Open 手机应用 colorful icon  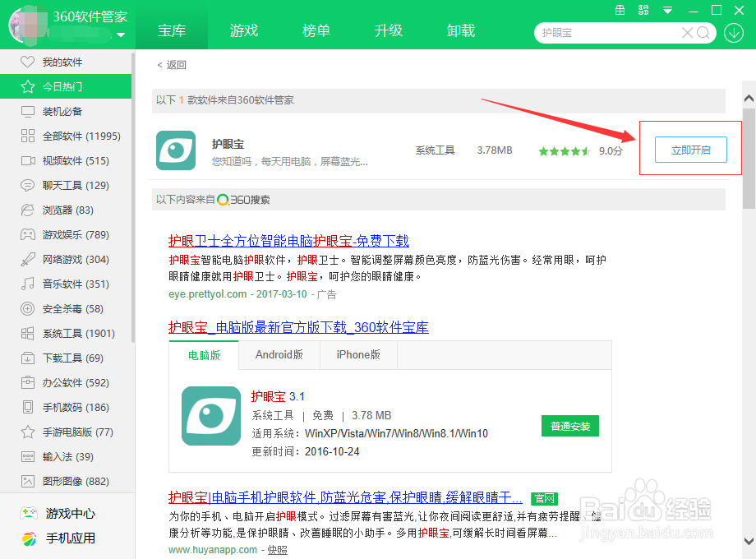click(29, 538)
